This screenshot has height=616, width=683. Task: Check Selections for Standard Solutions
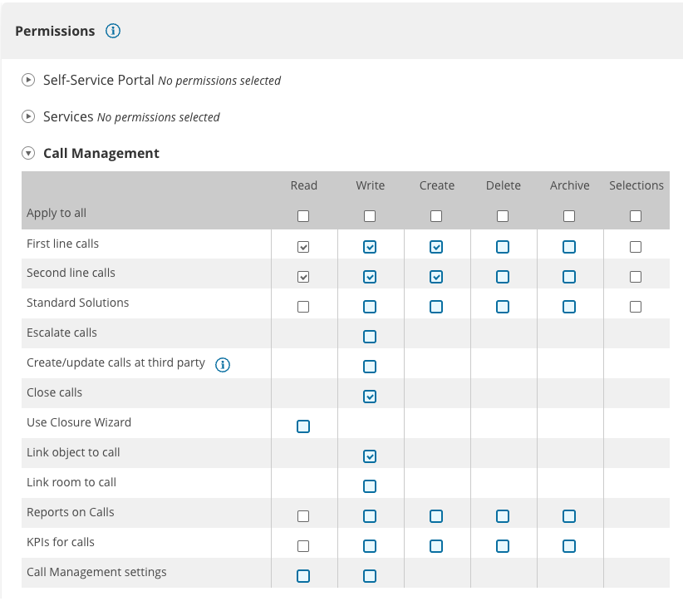coord(636,307)
